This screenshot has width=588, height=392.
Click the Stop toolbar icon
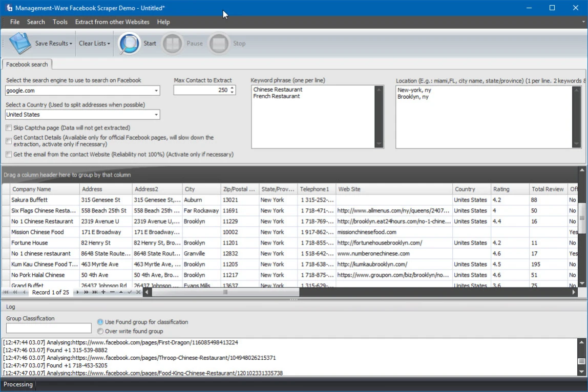219,43
